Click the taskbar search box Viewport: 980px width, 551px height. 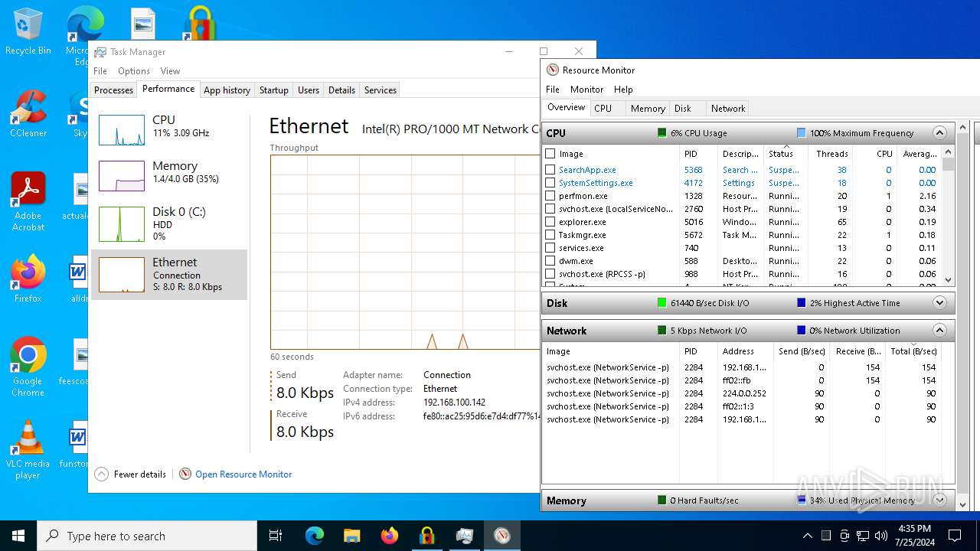pos(147,536)
